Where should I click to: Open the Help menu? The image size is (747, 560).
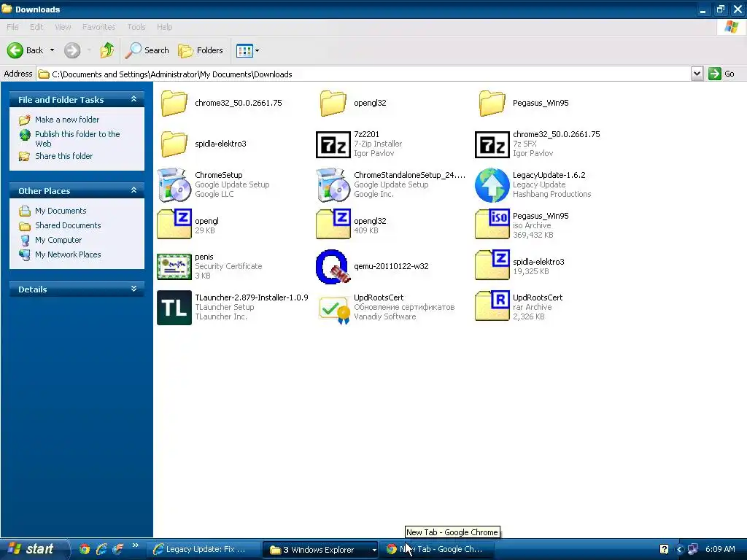tap(164, 27)
